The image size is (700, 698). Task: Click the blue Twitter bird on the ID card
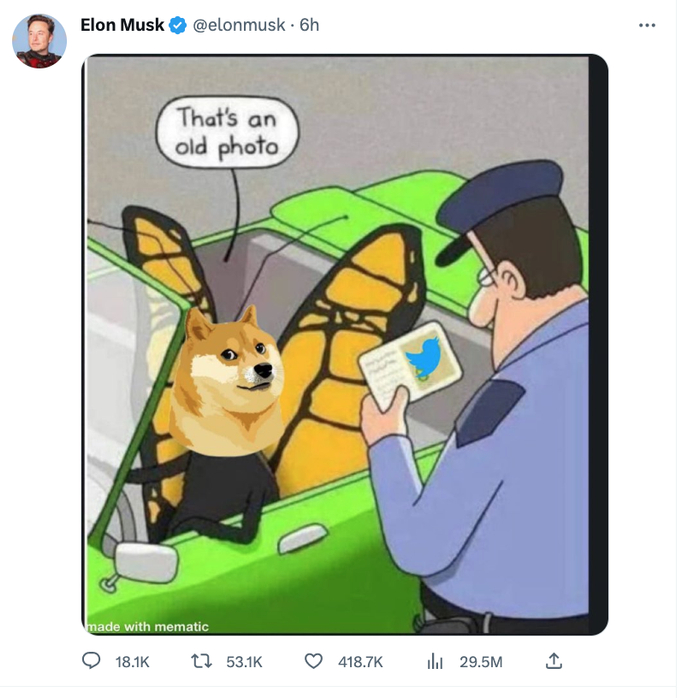(x=425, y=356)
